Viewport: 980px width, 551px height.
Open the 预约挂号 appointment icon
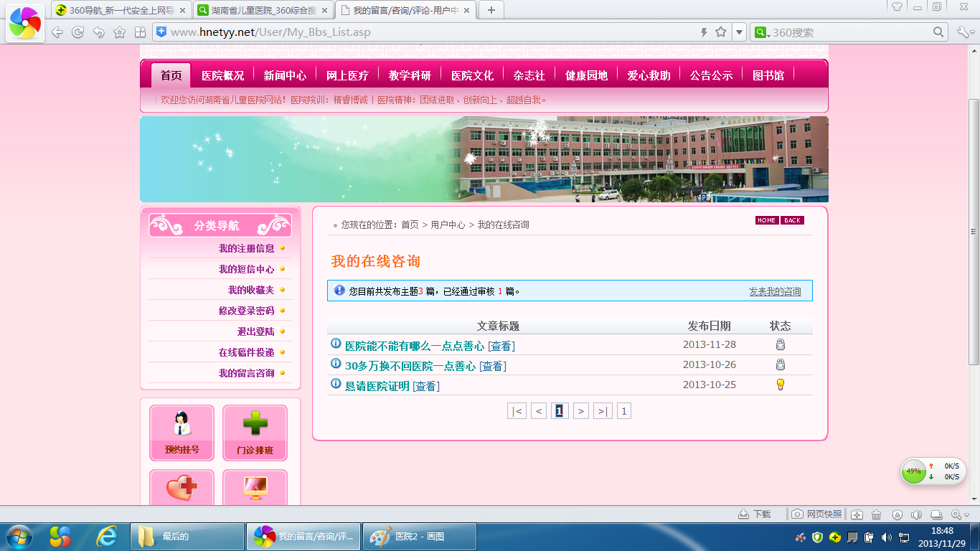point(182,432)
